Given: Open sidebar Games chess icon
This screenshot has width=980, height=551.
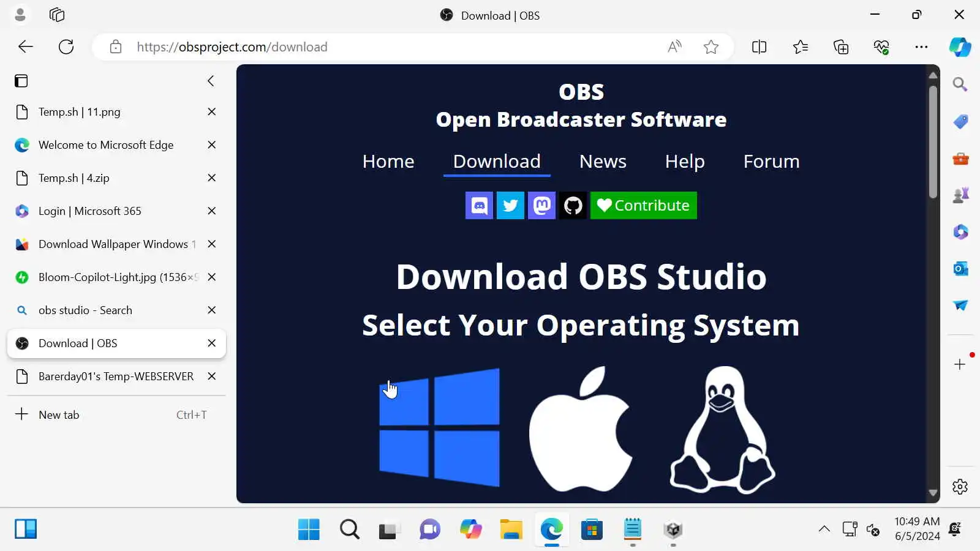Looking at the screenshot, I should click(960, 195).
